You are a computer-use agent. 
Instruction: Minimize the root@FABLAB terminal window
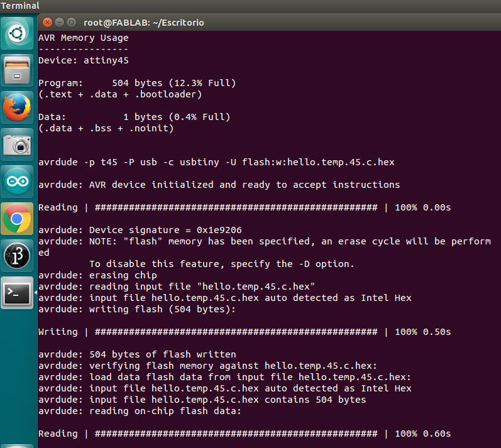click(60, 23)
